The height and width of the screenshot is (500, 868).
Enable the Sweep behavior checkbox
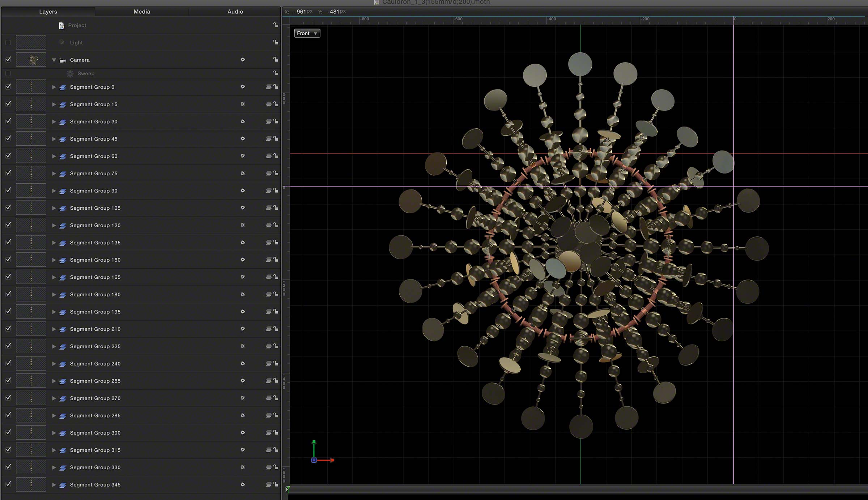pos(8,73)
